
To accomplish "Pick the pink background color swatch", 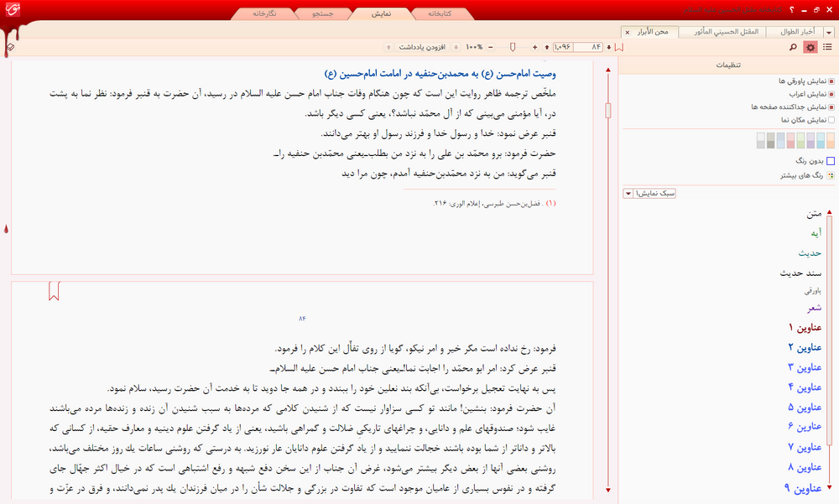I will click(x=791, y=140).
